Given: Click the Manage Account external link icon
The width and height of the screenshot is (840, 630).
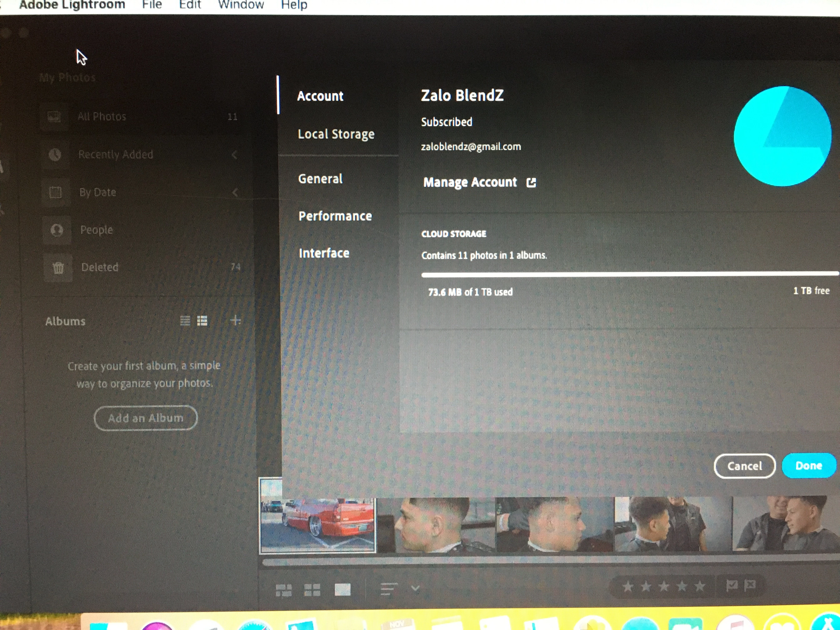Looking at the screenshot, I should (531, 183).
